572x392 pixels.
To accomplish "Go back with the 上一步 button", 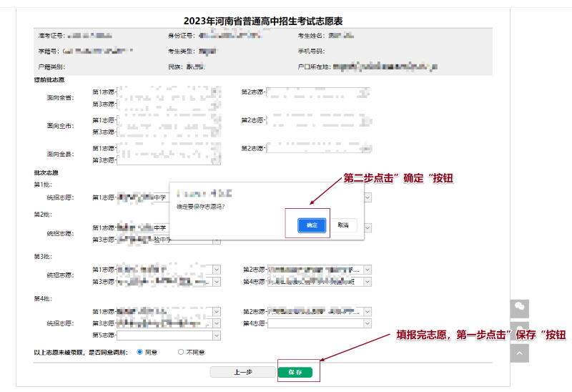I will [x=242, y=372].
